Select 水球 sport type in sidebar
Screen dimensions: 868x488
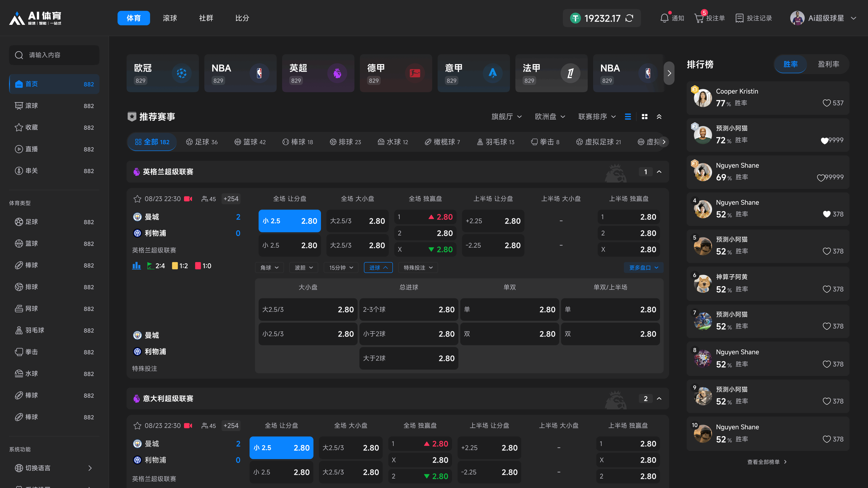point(54,373)
